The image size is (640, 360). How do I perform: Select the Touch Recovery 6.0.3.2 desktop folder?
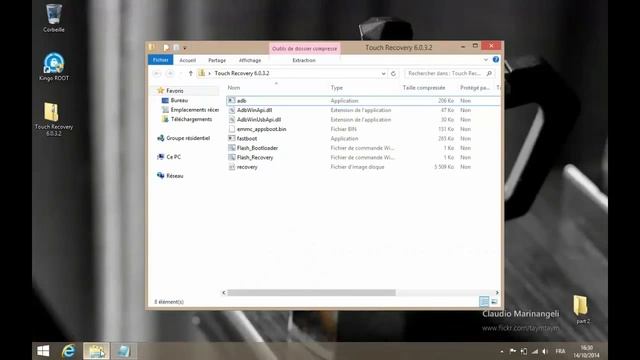(x=53, y=119)
